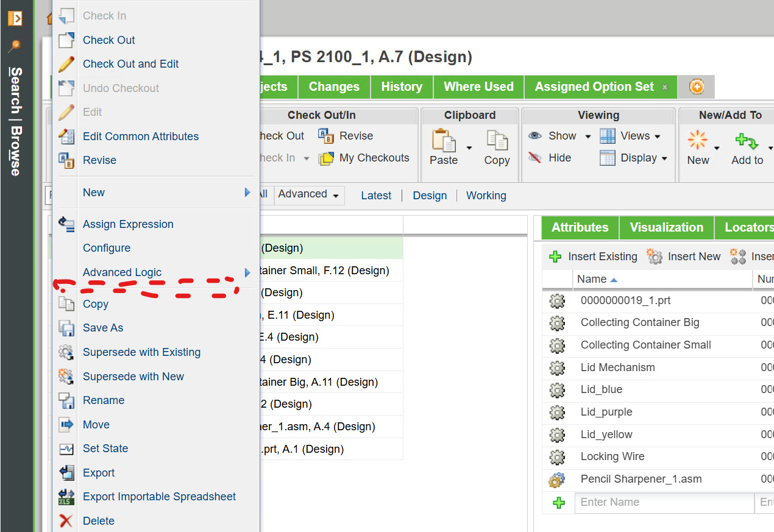Click the Enter Name input field

[x=664, y=502]
